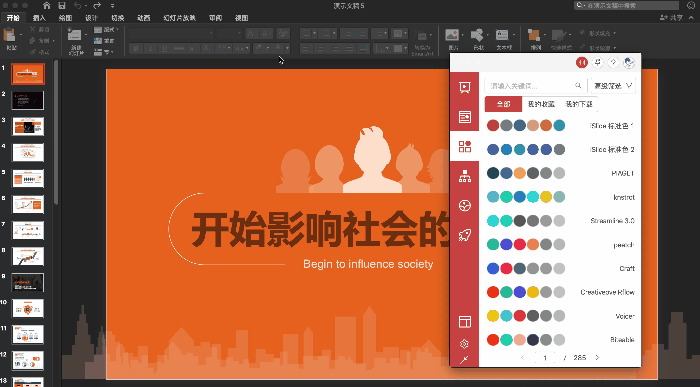Click the tool icon at iSlide sidebar bottom
This screenshot has width=700, height=387.
tap(464, 360)
